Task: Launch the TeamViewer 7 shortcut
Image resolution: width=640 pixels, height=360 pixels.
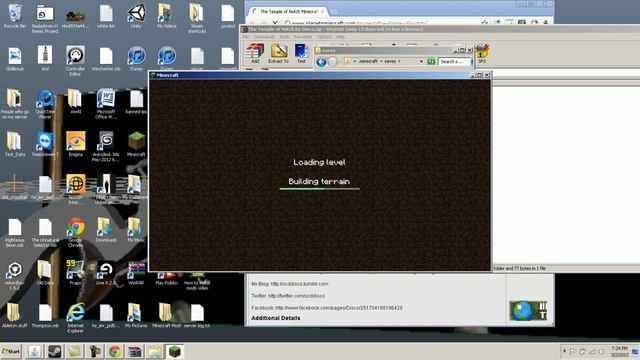Action: click(x=45, y=144)
